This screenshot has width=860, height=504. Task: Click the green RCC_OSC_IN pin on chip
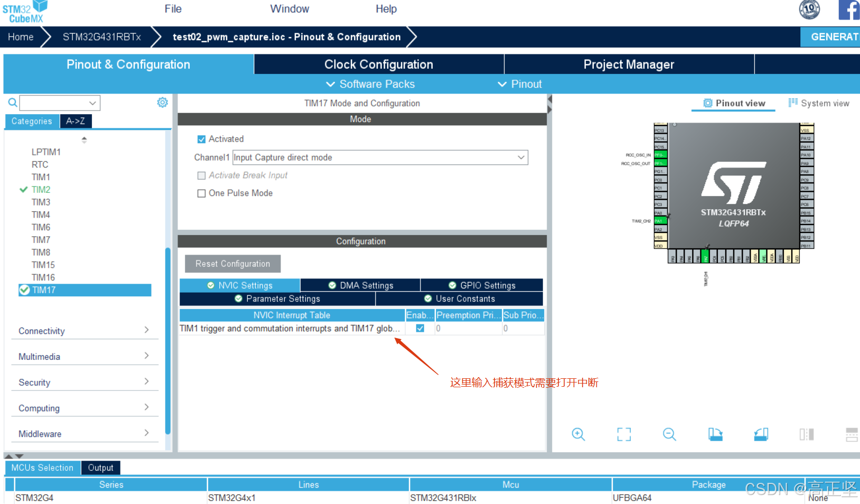(660, 155)
